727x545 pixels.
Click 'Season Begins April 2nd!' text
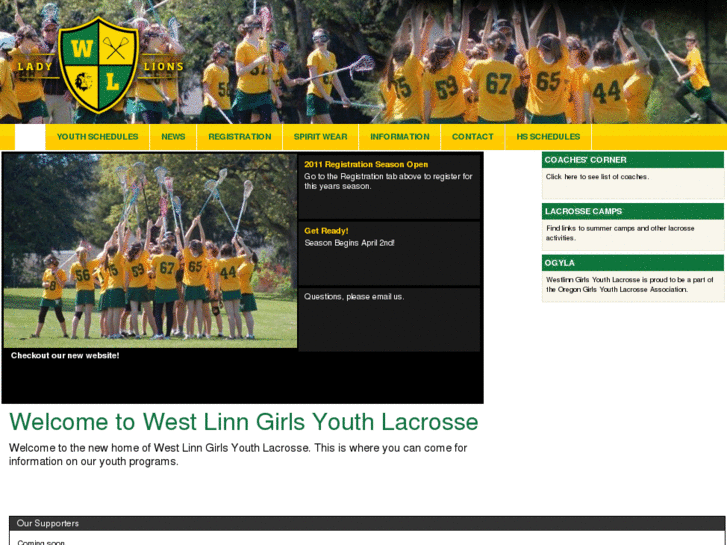point(349,243)
